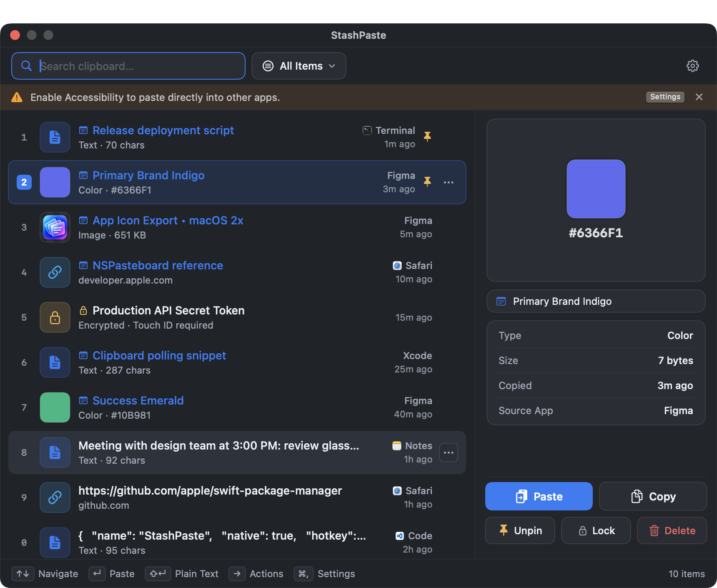The image size is (717, 588).
Task: Open more actions for the Meeting note
Action: (x=449, y=452)
